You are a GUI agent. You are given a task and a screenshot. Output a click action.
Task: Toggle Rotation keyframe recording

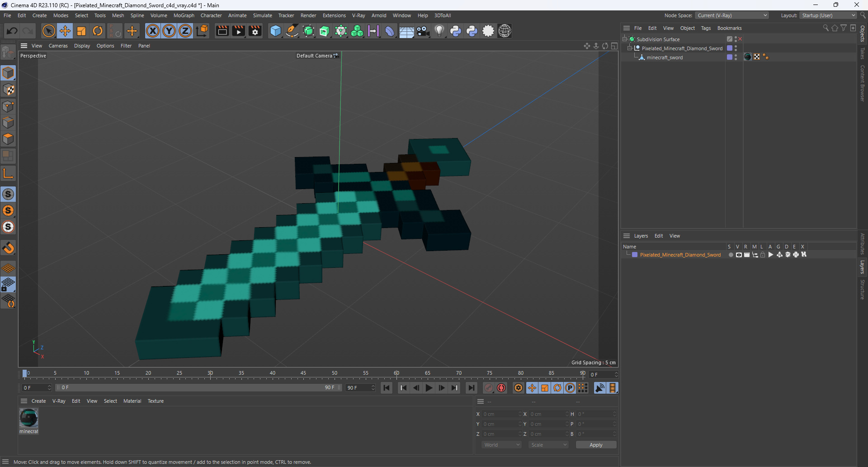[557, 388]
